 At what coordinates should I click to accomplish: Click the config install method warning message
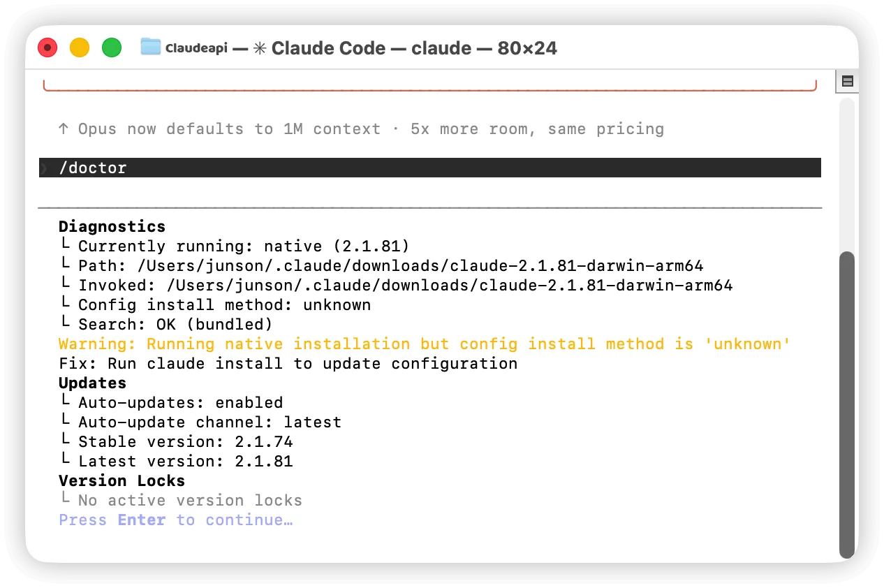[423, 344]
